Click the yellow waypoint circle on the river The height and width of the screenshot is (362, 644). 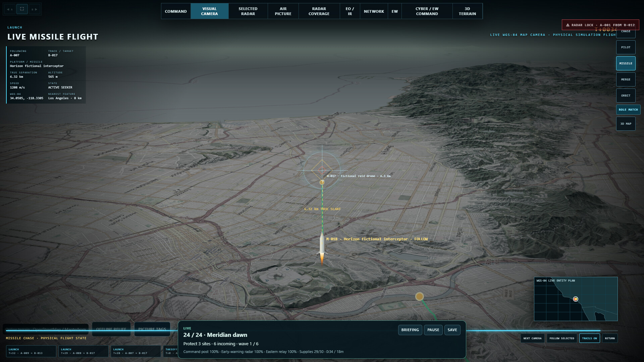(x=419, y=296)
